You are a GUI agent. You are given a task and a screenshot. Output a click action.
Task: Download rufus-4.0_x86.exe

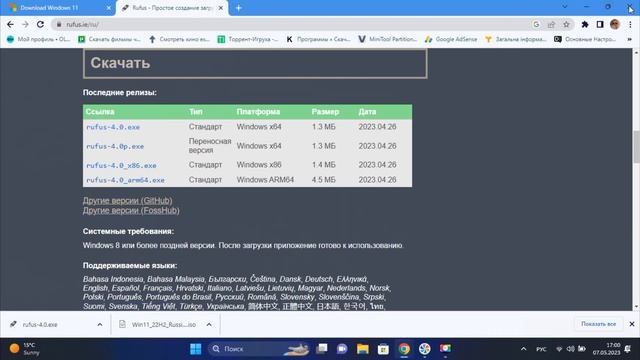click(x=121, y=165)
